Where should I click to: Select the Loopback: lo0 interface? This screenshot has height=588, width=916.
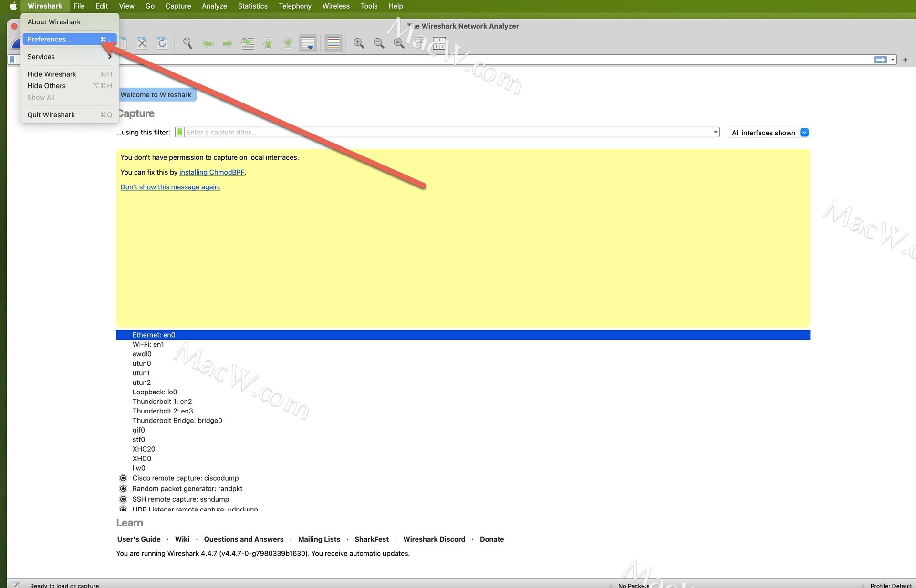tap(463, 392)
